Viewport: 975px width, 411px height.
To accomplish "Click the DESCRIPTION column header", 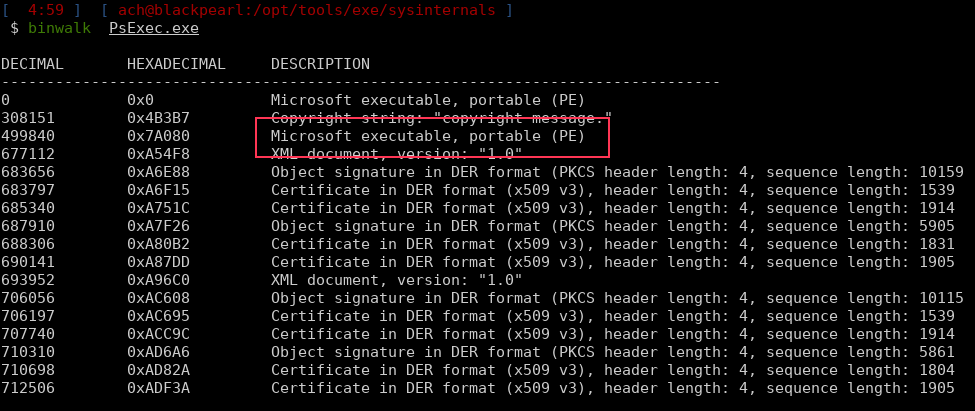I will pyautogui.click(x=320, y=64).
